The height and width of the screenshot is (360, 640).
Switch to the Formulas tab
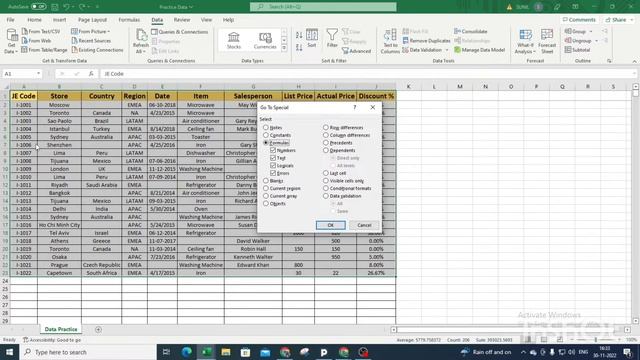pyautogui.click(x=129, y=20)
